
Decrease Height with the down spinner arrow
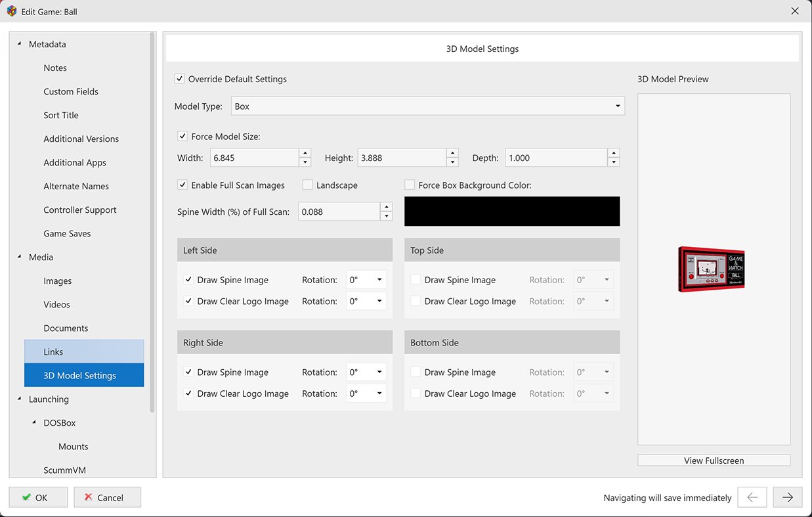click(452, 162)
